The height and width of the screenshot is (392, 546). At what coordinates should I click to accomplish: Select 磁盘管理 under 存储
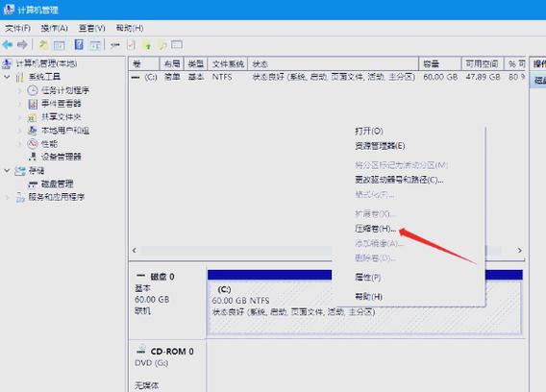pos(58,184)
